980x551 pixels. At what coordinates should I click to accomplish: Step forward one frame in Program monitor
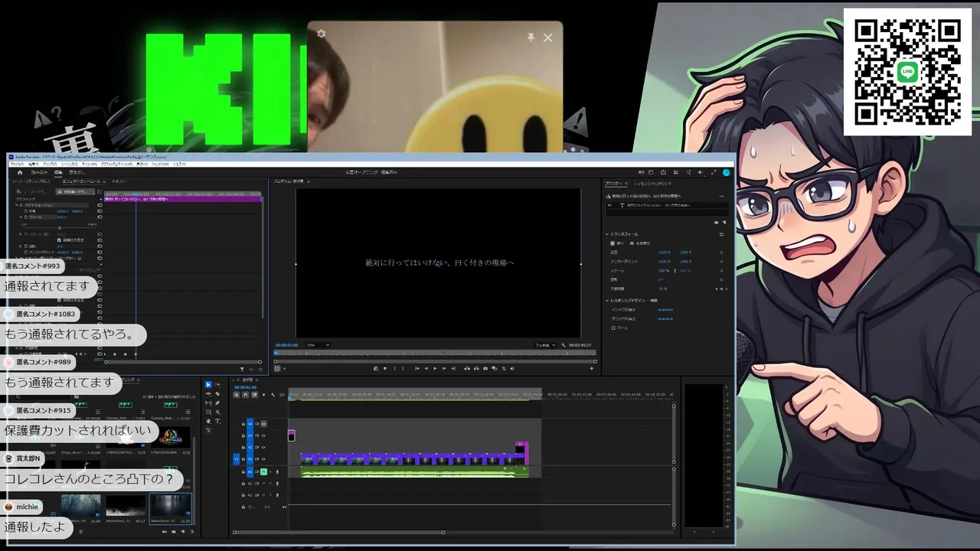[x=444, y=368]
